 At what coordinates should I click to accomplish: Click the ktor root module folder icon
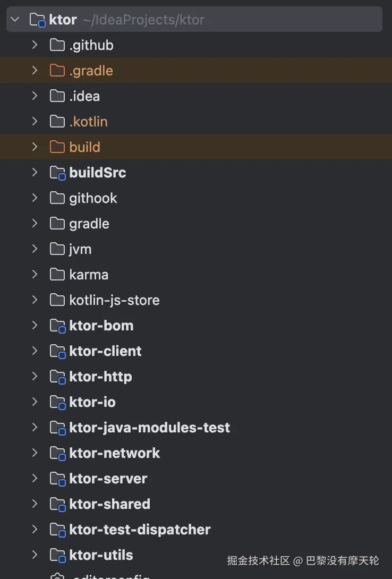(37, 20)
